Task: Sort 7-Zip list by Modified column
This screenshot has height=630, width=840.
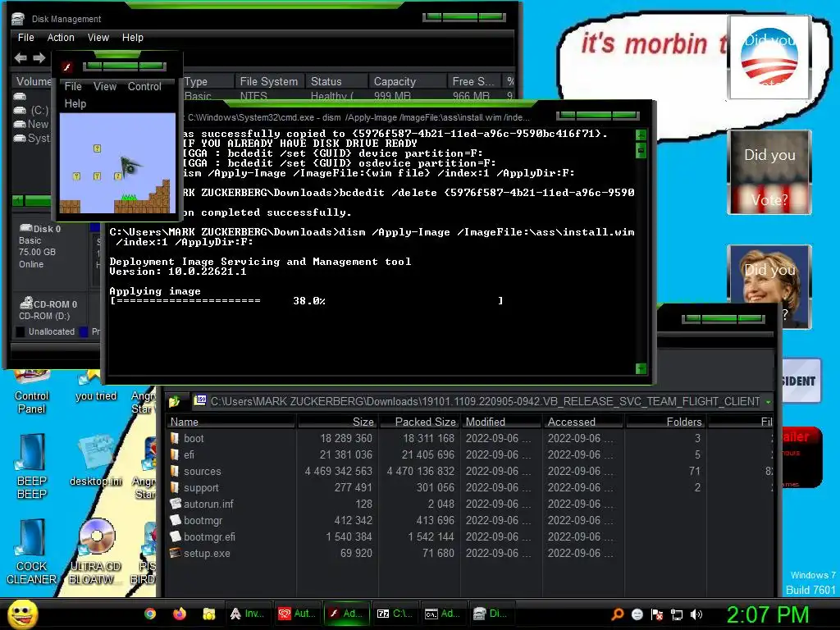Action: pos(501,422)
